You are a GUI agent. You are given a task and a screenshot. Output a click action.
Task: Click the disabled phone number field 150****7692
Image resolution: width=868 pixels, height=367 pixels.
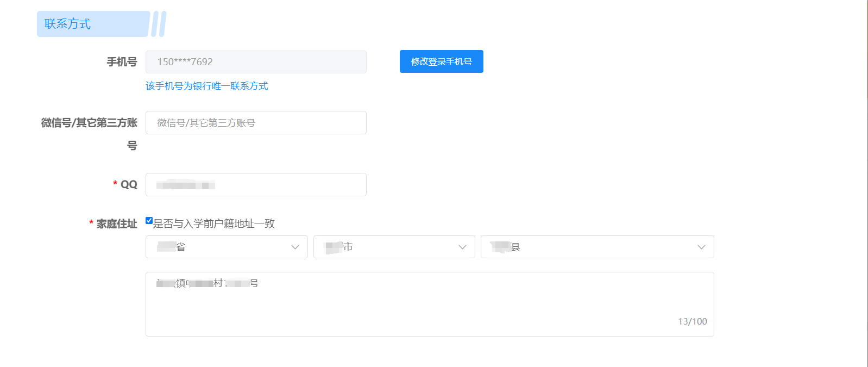tap(256, 62)
